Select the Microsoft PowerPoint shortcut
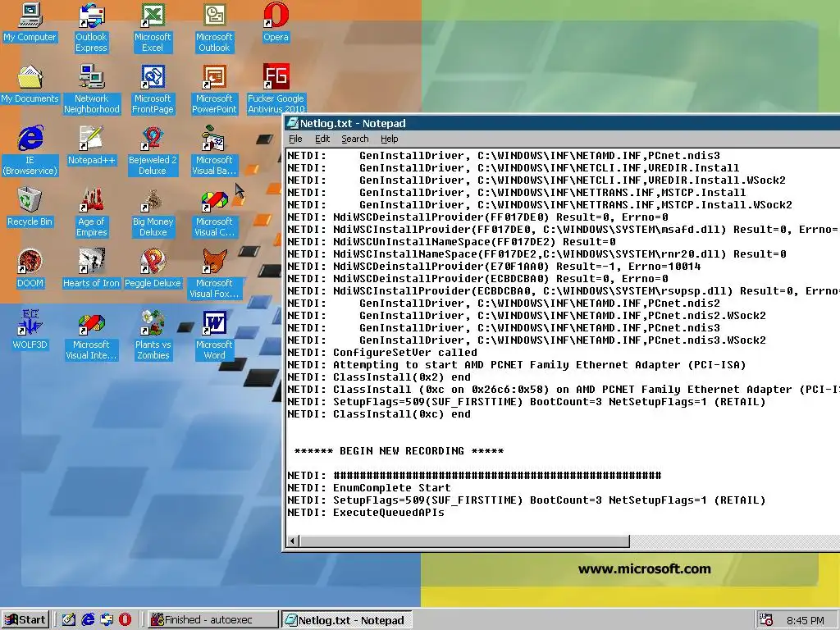The width and height of the screenshot is (840, 630). coord(214,89)
